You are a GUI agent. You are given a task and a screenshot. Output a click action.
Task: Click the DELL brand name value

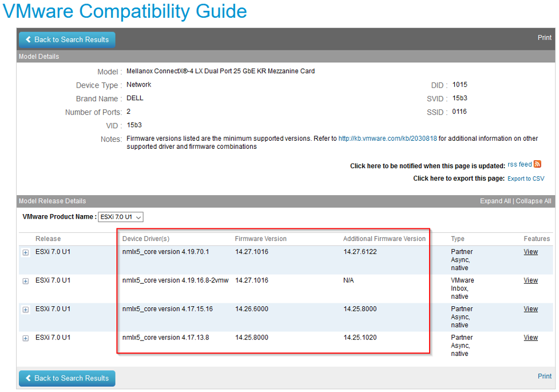[135, 98]
